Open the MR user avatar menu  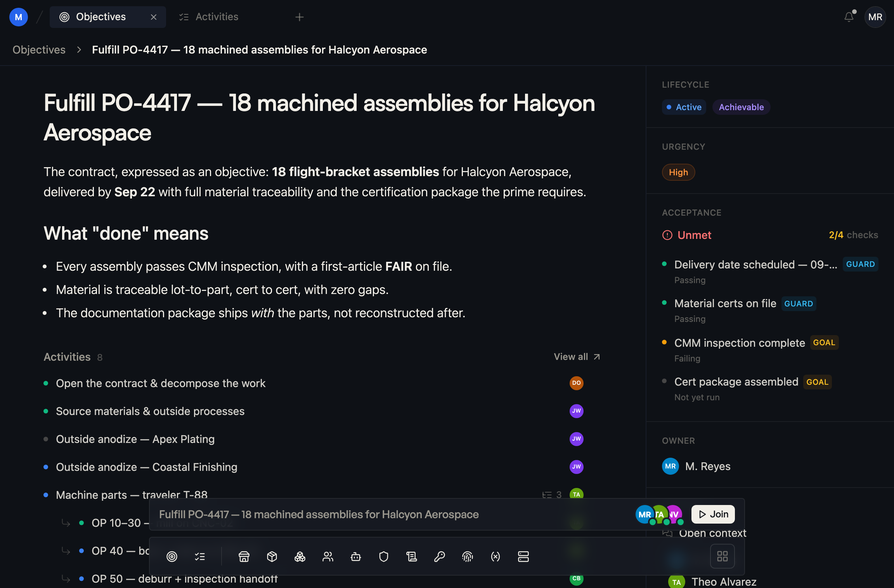(875, 17)
